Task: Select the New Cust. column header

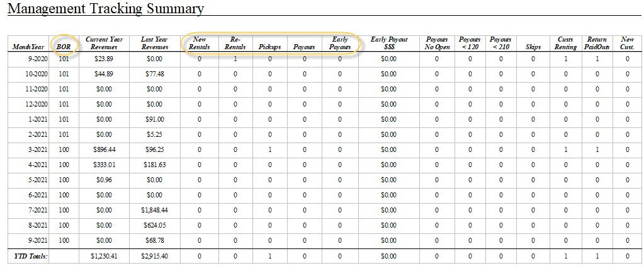Action: [x=627, y=43]
